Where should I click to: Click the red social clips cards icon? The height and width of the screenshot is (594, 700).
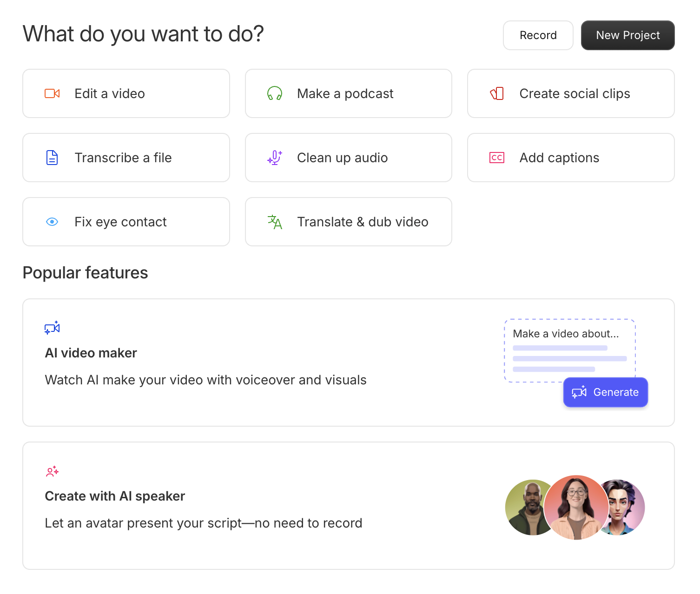point(497,93)
